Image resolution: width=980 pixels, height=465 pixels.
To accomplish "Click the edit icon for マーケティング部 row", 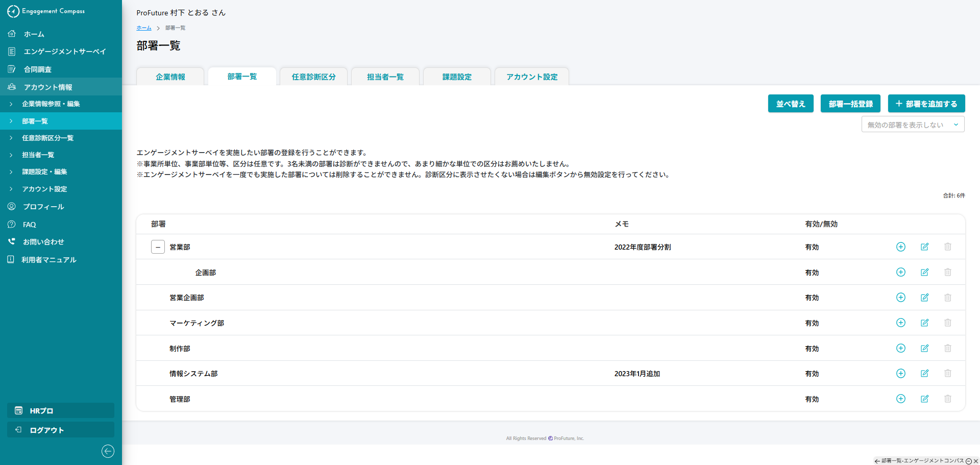I will coord(924,323).
